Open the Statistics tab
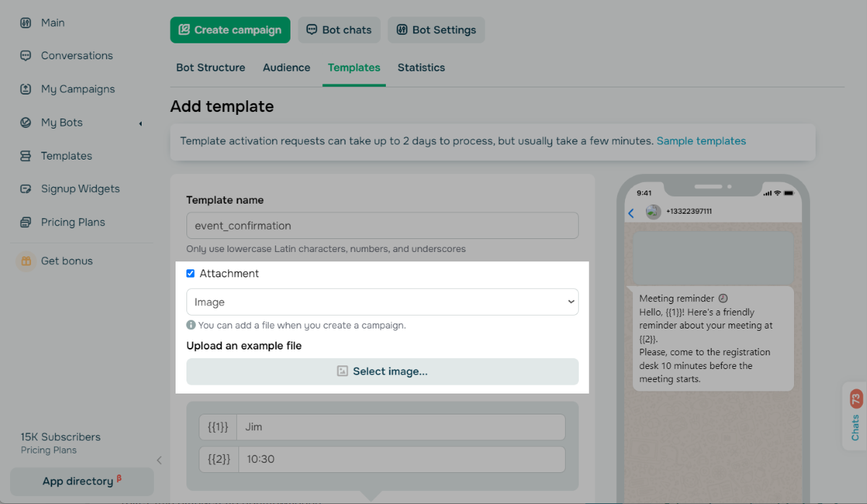This screenshot has height=504, width=867. tap(420, 68)
